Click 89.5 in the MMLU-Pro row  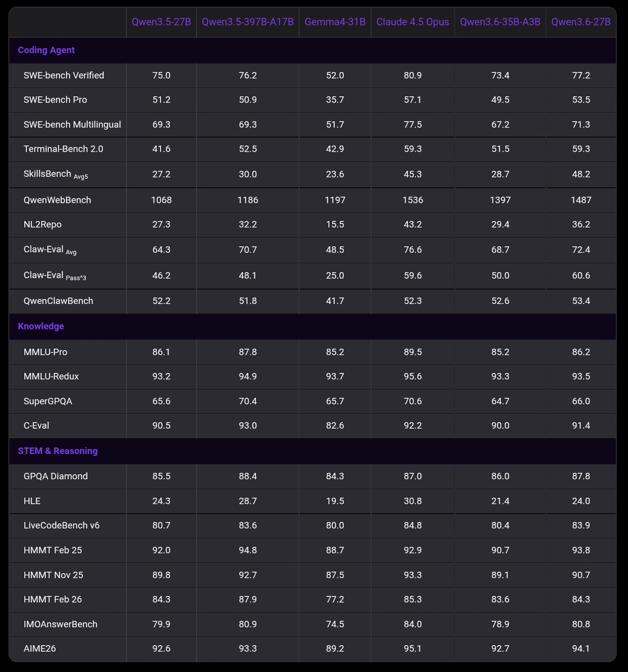click(x=413, y=352)
